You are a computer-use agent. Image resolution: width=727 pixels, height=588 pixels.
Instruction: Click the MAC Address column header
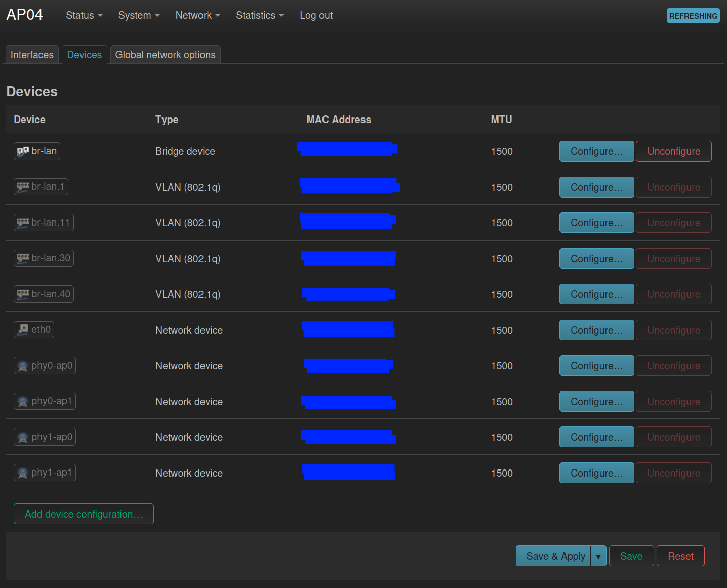[x=339, y=120]
